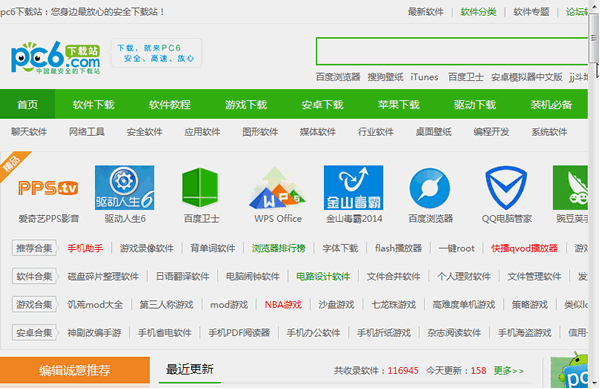Open the 安全软件 category

(145, 132)
